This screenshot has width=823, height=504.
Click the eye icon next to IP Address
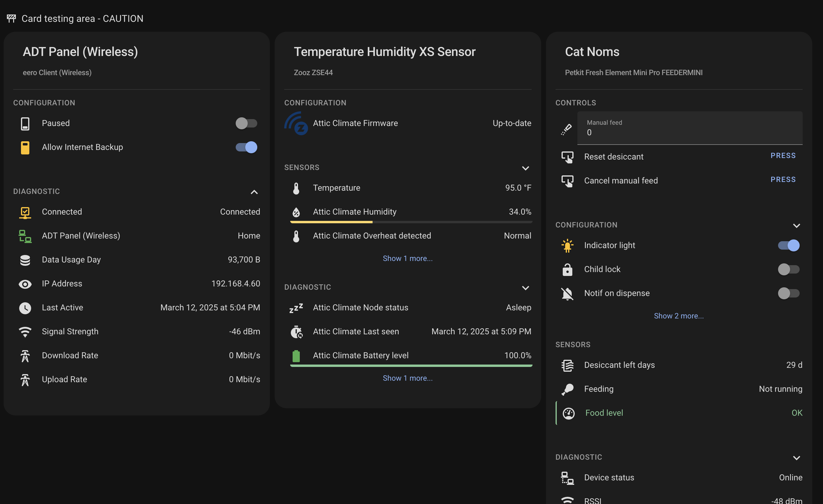[x=25, y=284]
